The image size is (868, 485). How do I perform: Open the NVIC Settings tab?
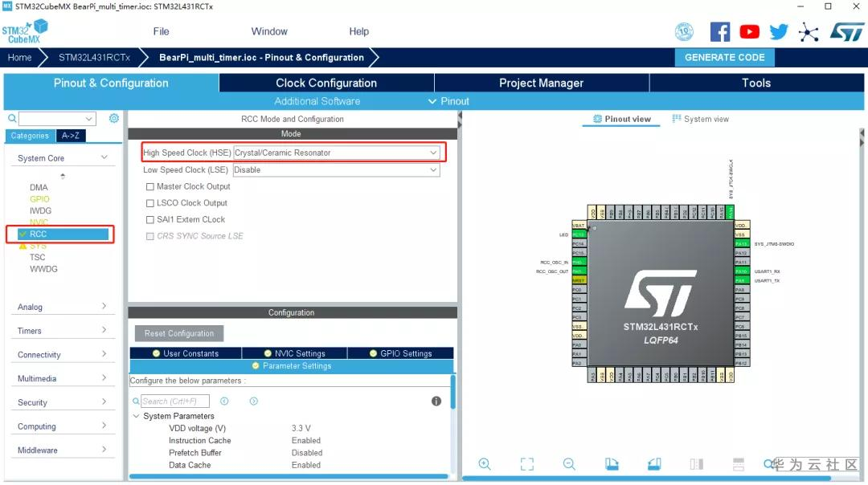click(294, 353)
